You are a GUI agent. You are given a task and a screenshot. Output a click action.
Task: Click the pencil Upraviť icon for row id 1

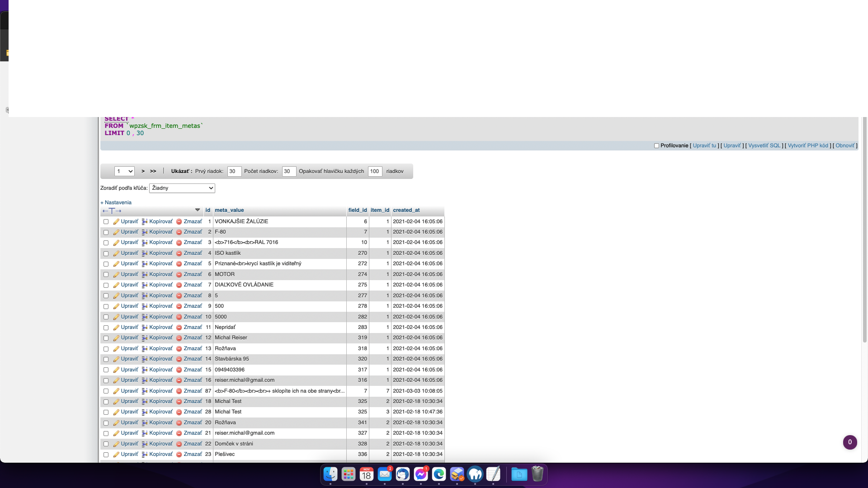coord(116,222)
